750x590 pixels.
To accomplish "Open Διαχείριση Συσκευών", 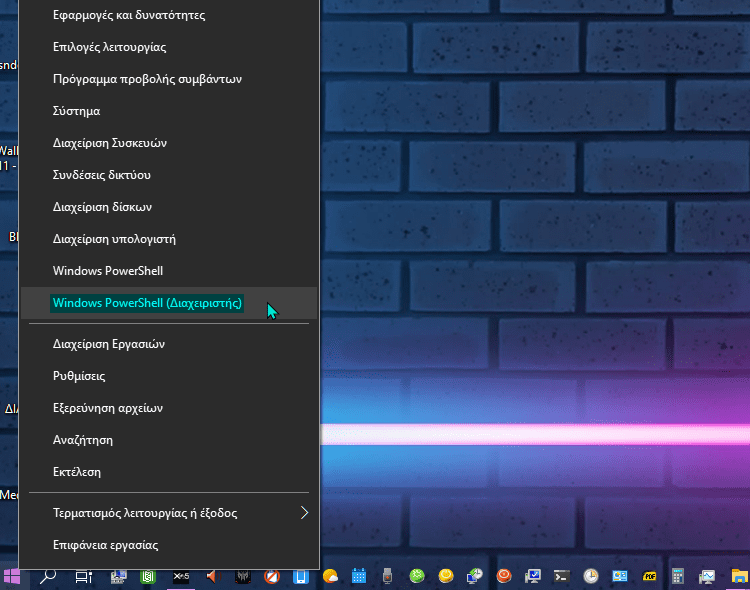I will 169,143.
